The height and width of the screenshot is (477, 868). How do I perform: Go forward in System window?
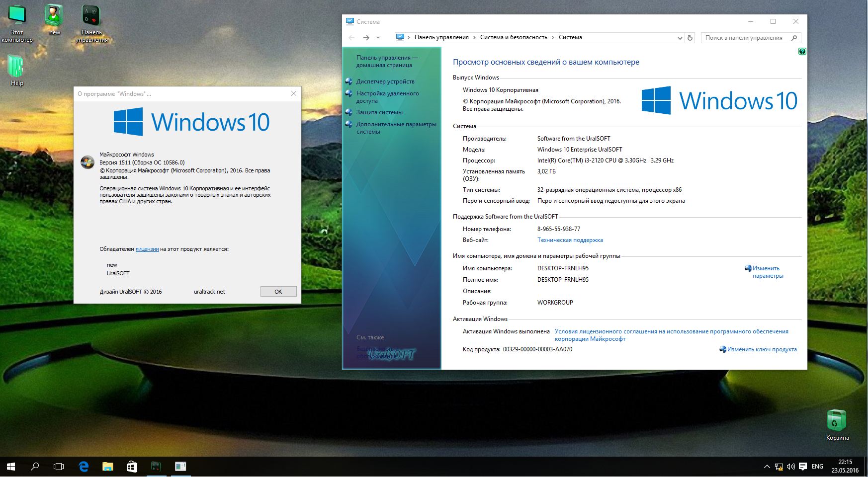pos(366,38)
